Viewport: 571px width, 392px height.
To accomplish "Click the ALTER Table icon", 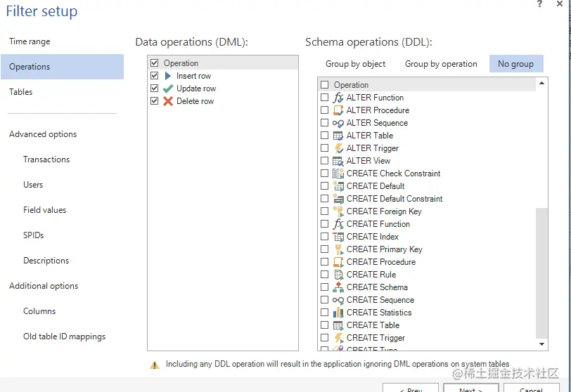I will (x=338, y=136).
